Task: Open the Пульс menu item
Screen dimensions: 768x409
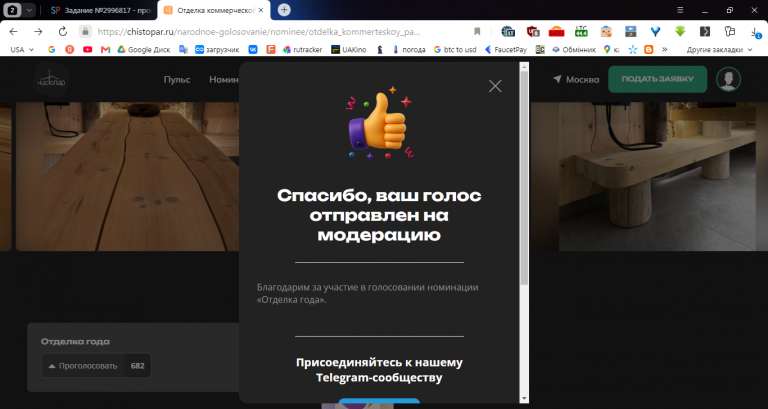Action: point(177,79)
